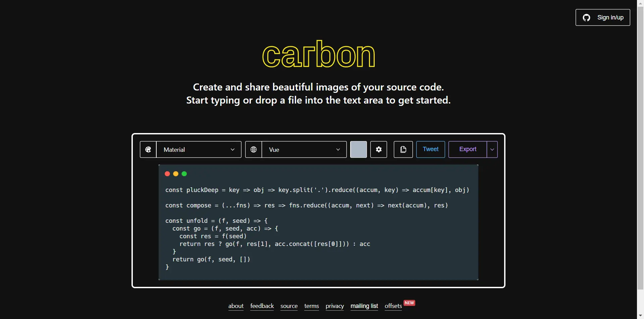Click the green window control dot
Image resolution: width=644 pixels, height=319 pixels.
184,174
